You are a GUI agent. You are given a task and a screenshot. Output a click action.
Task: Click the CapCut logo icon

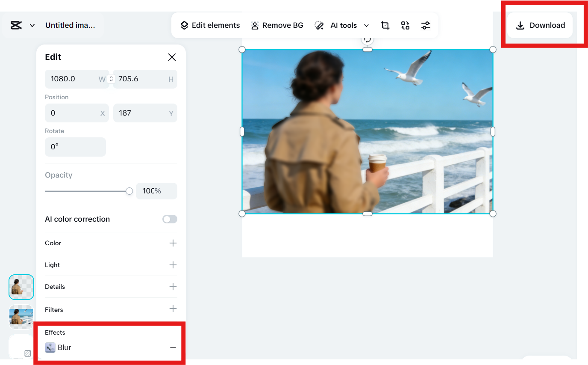(x=16, y=25)
